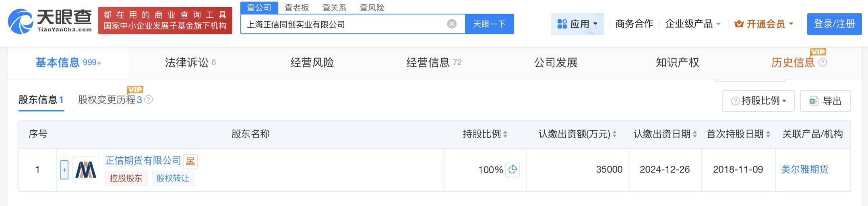Select the 查老板 search tab
Viewport: 868px width, 206px height.
(297, 8)
